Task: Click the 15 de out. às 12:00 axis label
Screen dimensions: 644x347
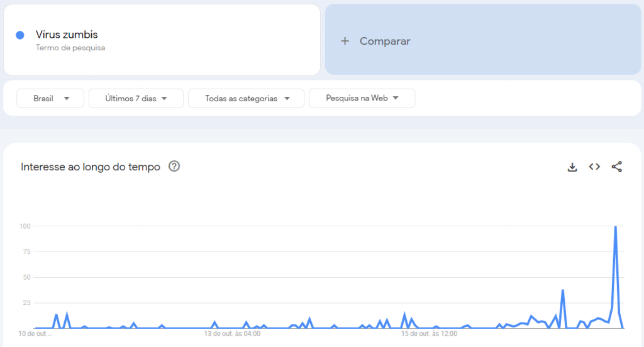Action: (430, 334)
